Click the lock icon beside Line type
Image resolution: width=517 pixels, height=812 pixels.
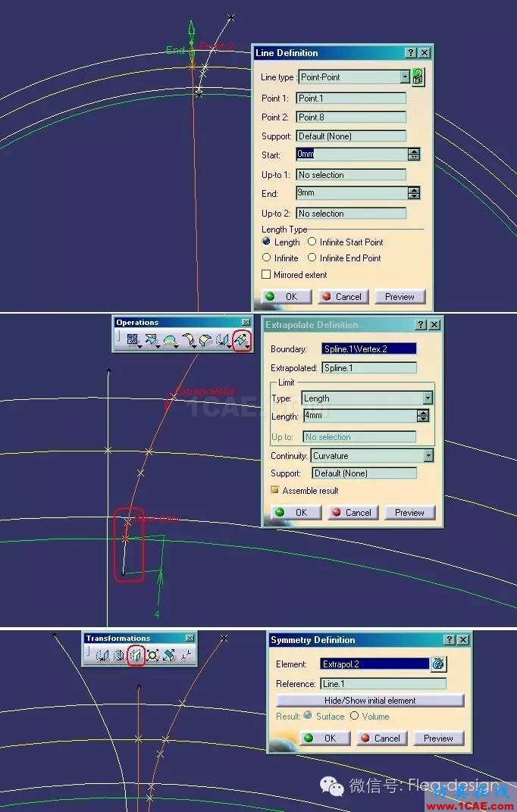point(418,77)
